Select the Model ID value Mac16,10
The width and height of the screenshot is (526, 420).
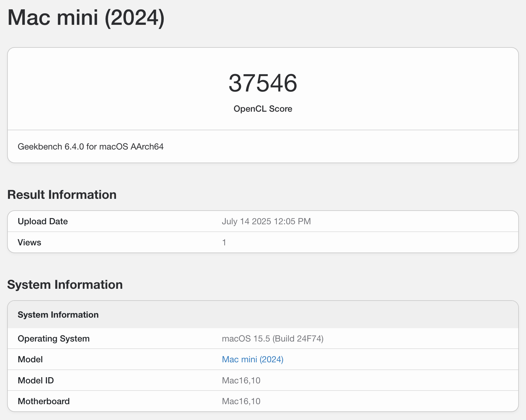point(241,380)
